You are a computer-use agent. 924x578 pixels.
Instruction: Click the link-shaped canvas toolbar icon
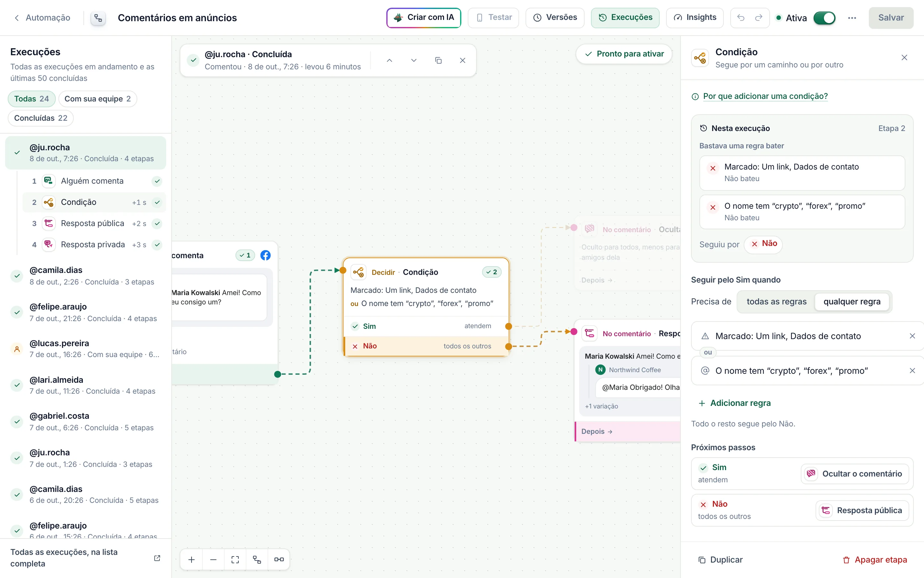pyautogui.click(x=279, y=559)
